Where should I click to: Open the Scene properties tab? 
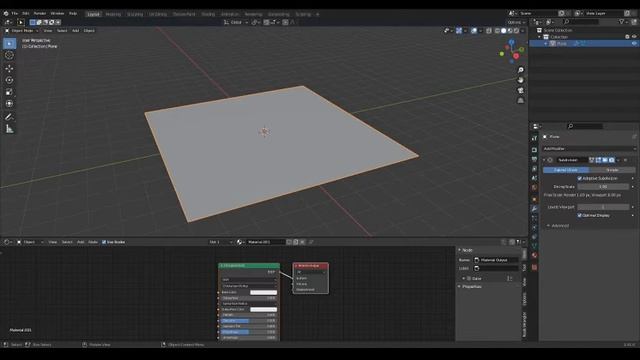click(534, 178)
